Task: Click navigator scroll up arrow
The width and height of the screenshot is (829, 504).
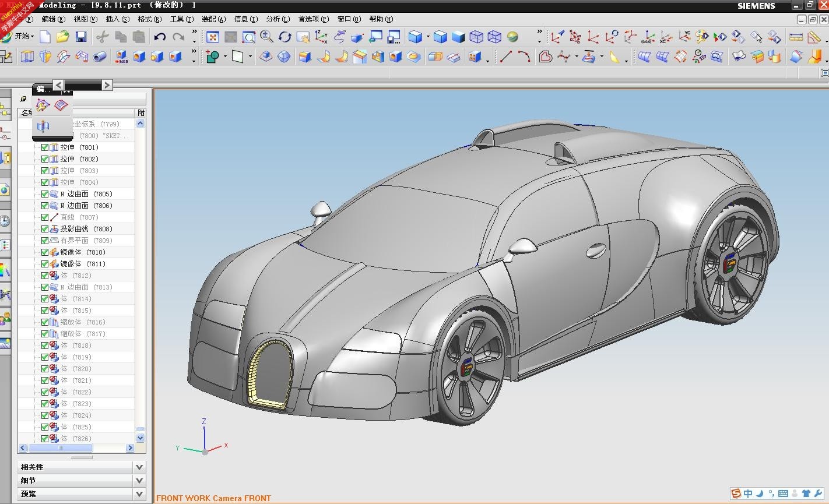Action: coord(140,124)
